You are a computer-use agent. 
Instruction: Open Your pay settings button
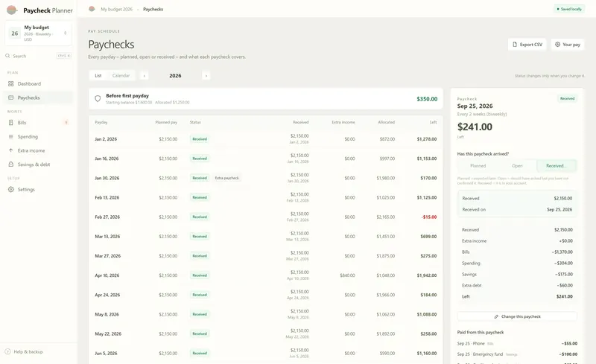(x=568, y=45)
